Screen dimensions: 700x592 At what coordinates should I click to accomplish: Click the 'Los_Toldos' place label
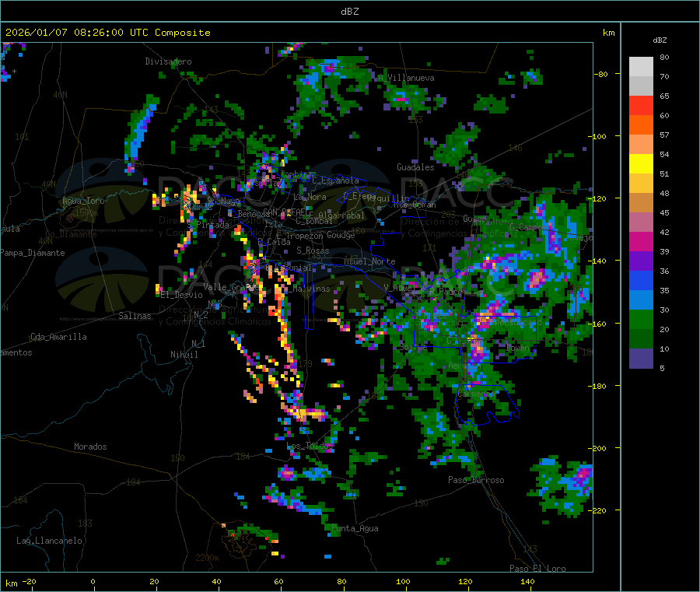click(x=310, y=446)
